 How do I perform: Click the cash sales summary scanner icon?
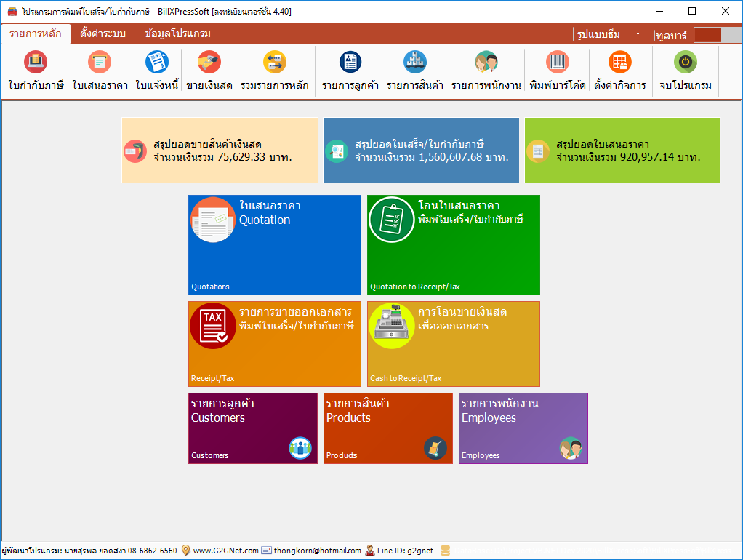(x=135, y=151)
